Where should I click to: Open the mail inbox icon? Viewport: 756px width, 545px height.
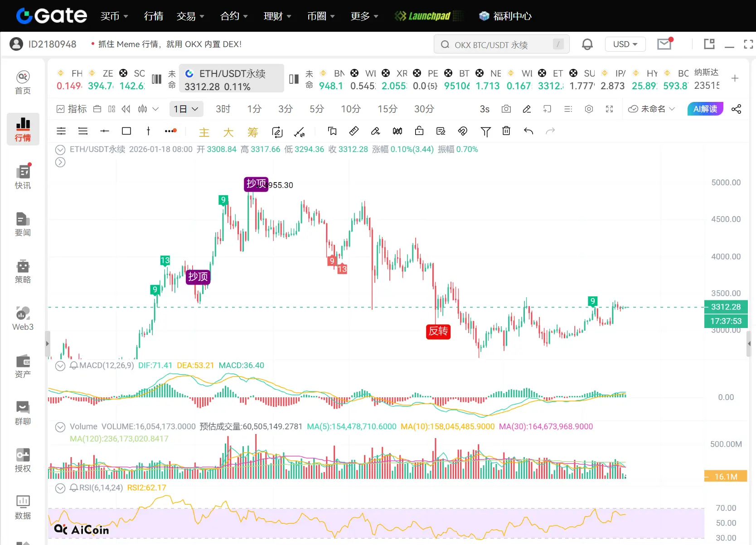click(x=664, y=44)
